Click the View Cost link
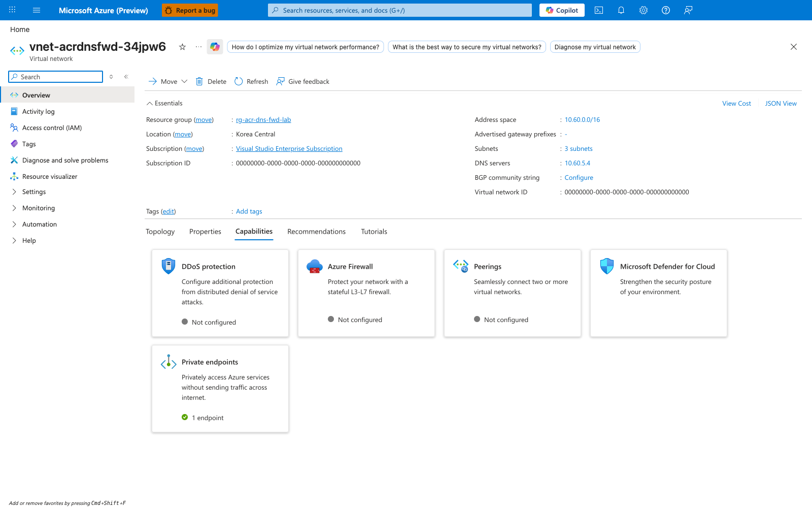 (736, 104)
